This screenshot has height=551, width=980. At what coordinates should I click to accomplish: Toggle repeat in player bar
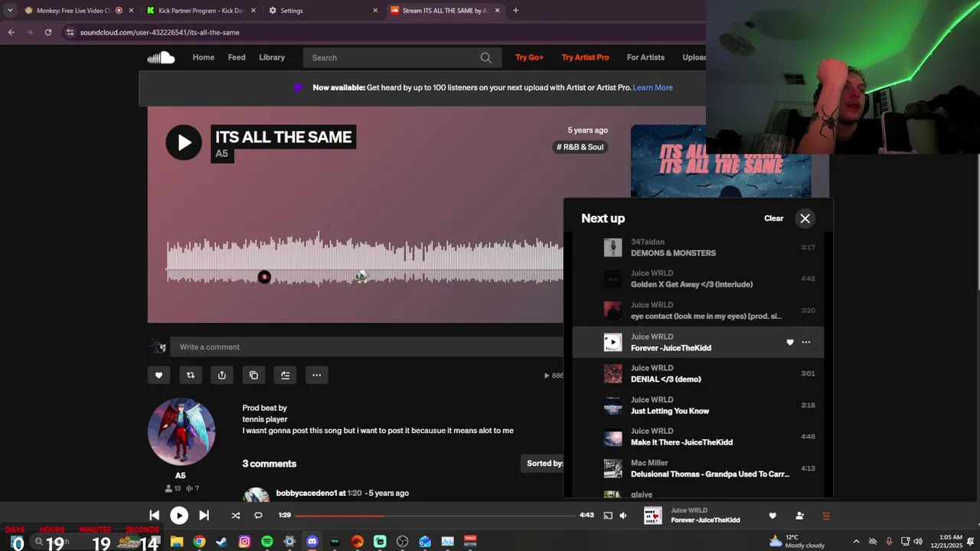[258, 516]
